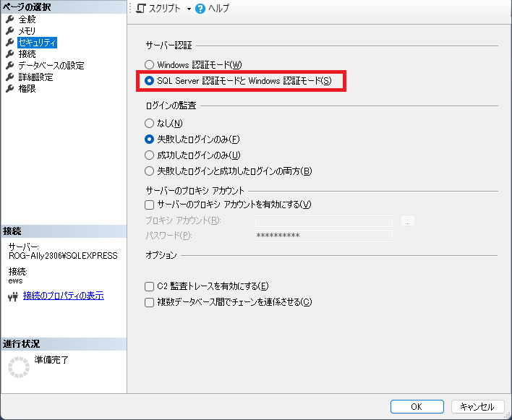Check 複数データベース間でチェーンを連係させる

[149, 302]
